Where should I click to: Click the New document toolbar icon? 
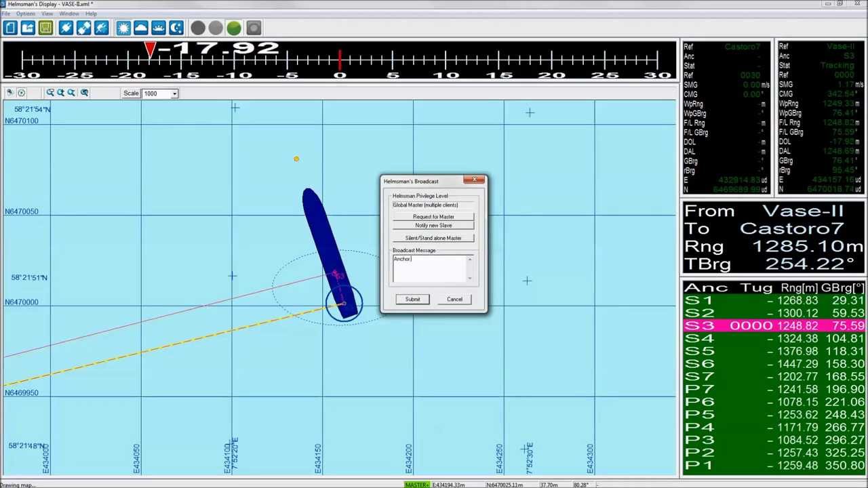pyautogui.click(x=10, y=28)
